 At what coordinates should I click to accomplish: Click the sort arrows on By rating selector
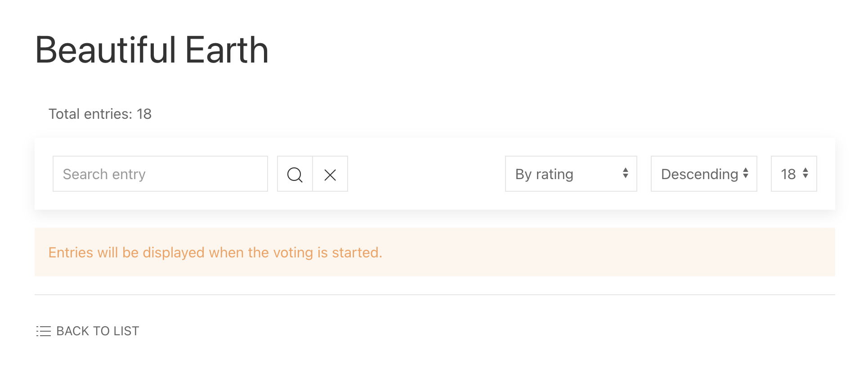[x=626, y=174]
